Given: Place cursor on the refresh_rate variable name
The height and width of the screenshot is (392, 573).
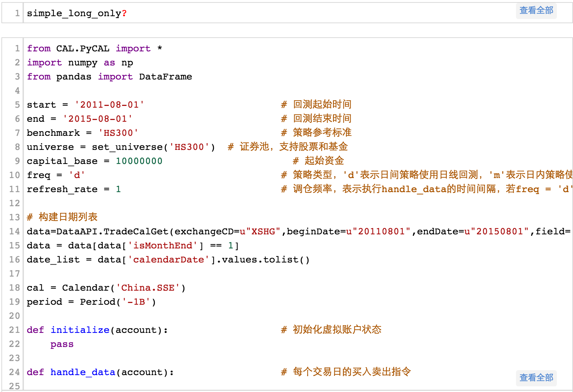Looking at the screenshot, I should 62,189.
